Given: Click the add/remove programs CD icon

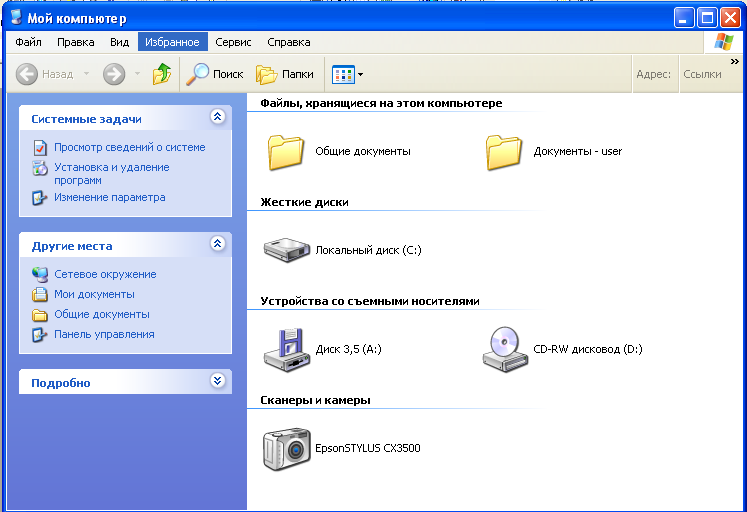Looking at the screenshot, I should point(40,168).
